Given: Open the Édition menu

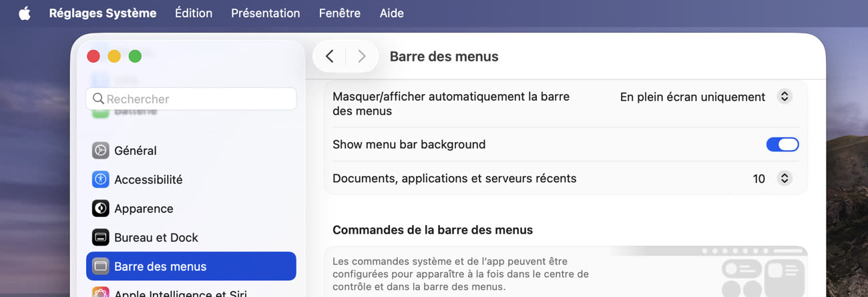Looking at the screenshot, I should pos(194,13).
